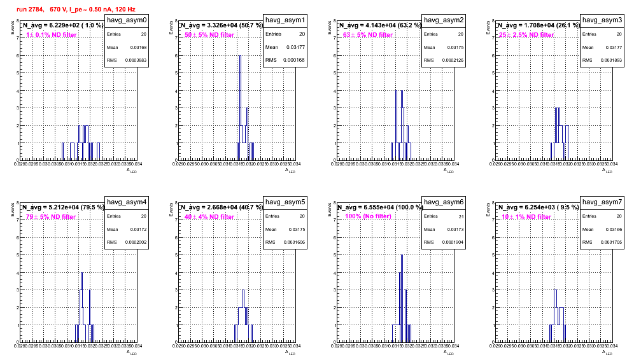Click RMS value 0.000166 in havg_asym1

pyautogui.click(x=294, y=60)
